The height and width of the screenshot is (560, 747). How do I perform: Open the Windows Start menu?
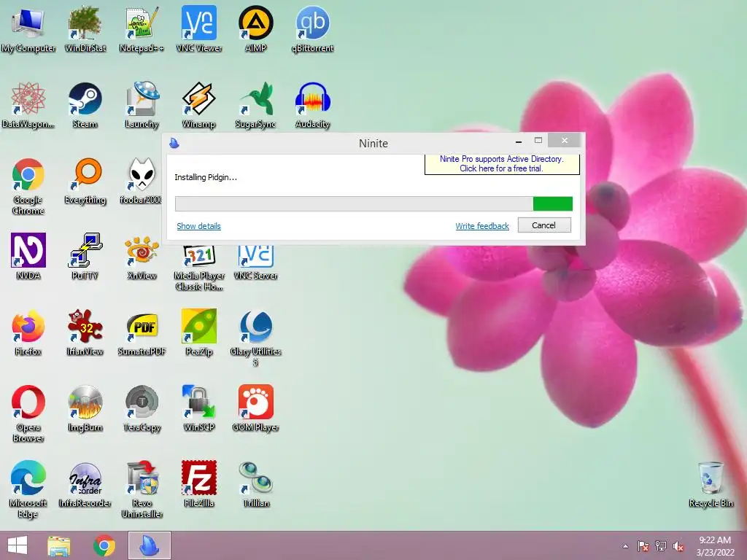[18, 545]
